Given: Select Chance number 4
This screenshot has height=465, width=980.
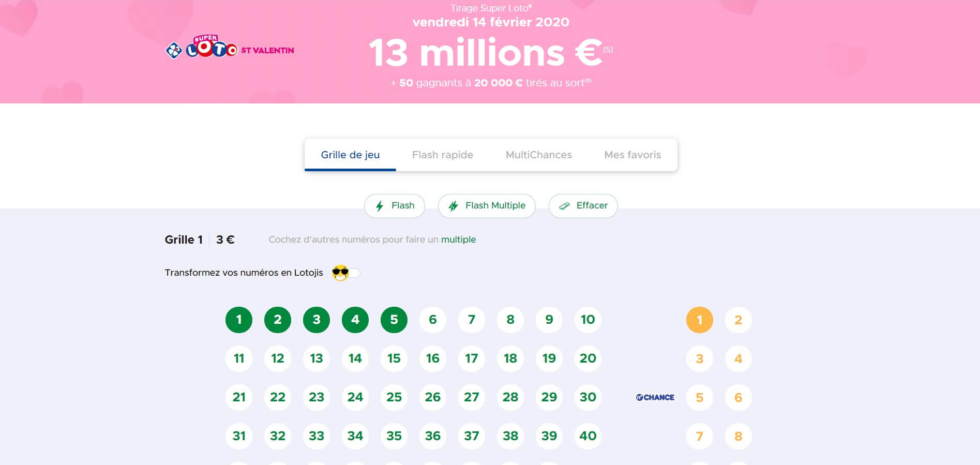Looking at the screenshot, I should (738, 358).
